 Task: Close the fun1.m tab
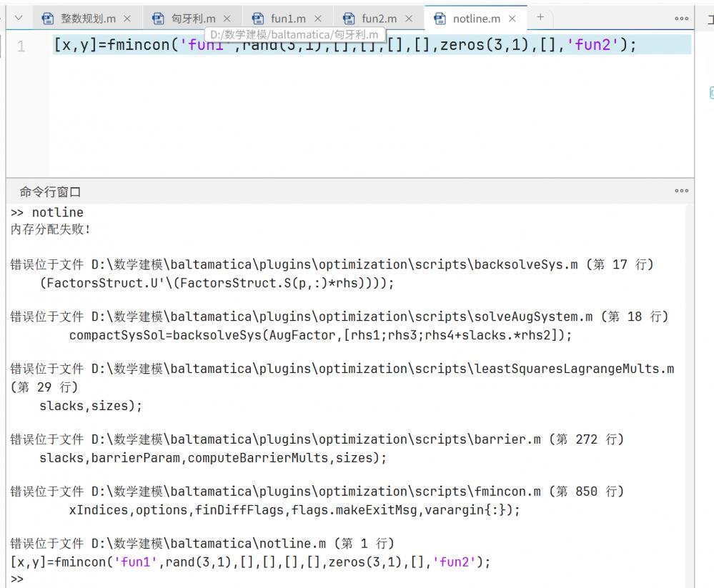318,19
